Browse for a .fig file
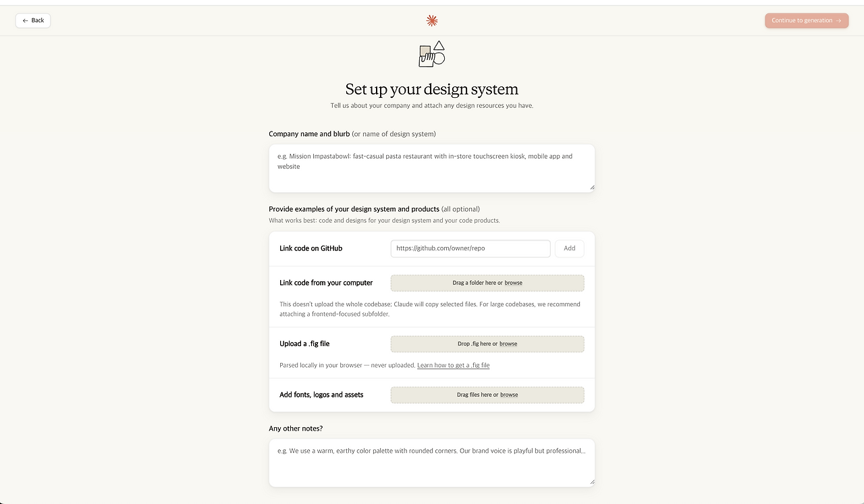 (508, 344)
